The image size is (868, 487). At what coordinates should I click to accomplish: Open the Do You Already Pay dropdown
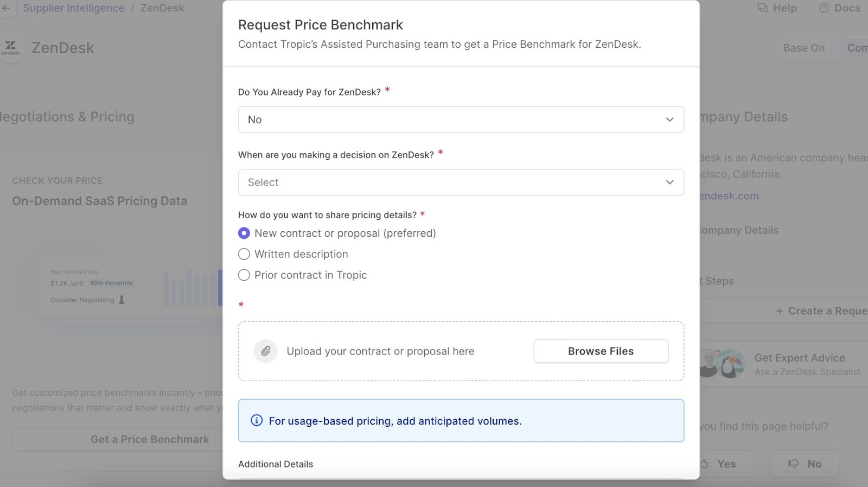(x=461, y=119)
